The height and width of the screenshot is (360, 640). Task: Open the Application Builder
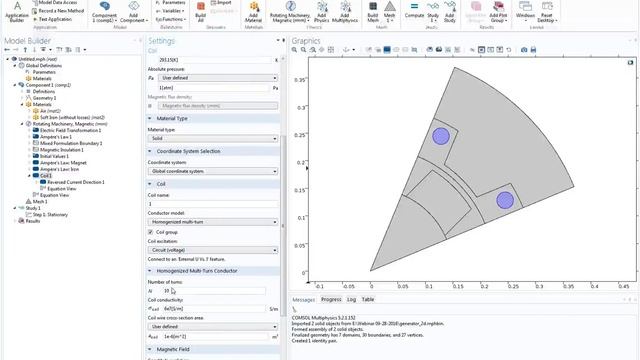(17, 12)
